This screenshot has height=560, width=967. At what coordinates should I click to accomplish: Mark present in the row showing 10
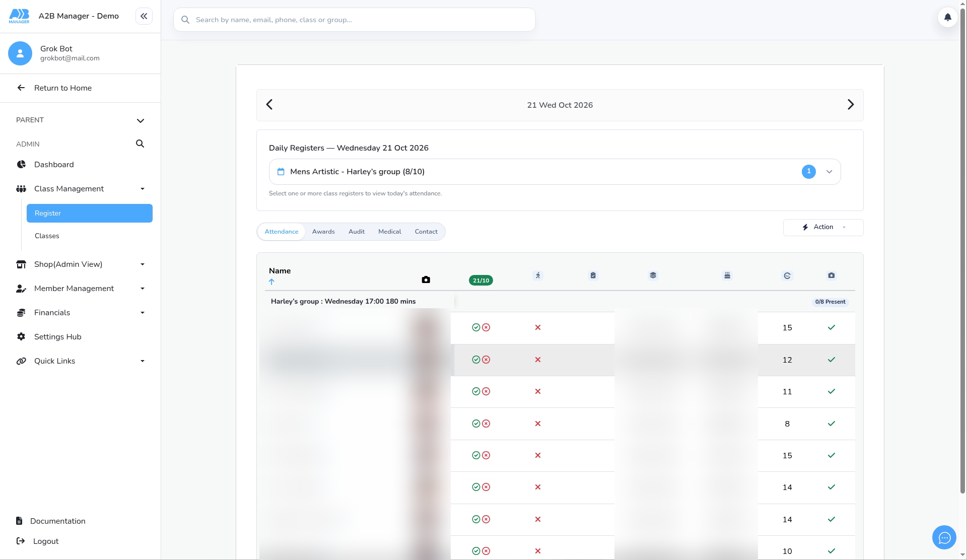(476, 551)
